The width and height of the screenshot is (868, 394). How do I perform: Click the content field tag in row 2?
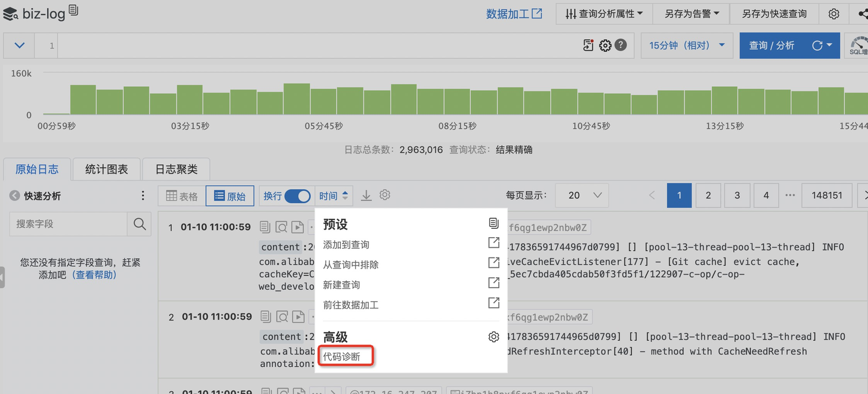click(x=282, y=337)
